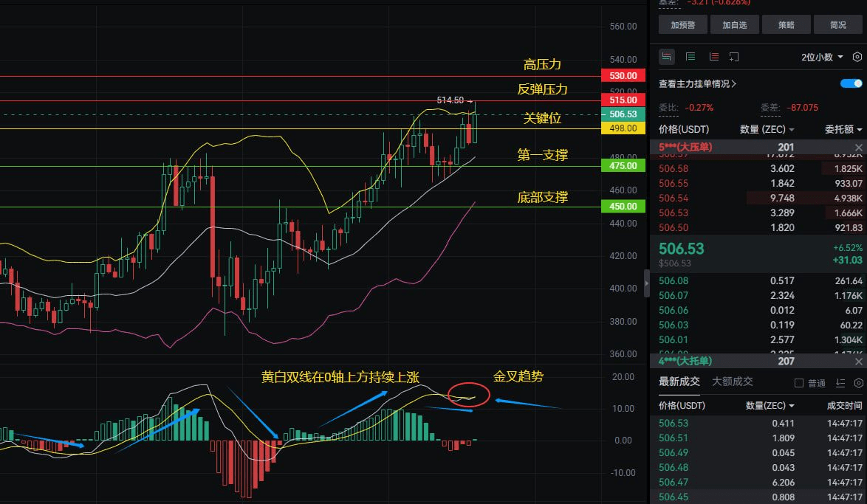Switch to the 大额成交 tab
This screenshot has height=504, width=867.
(732, 382)
